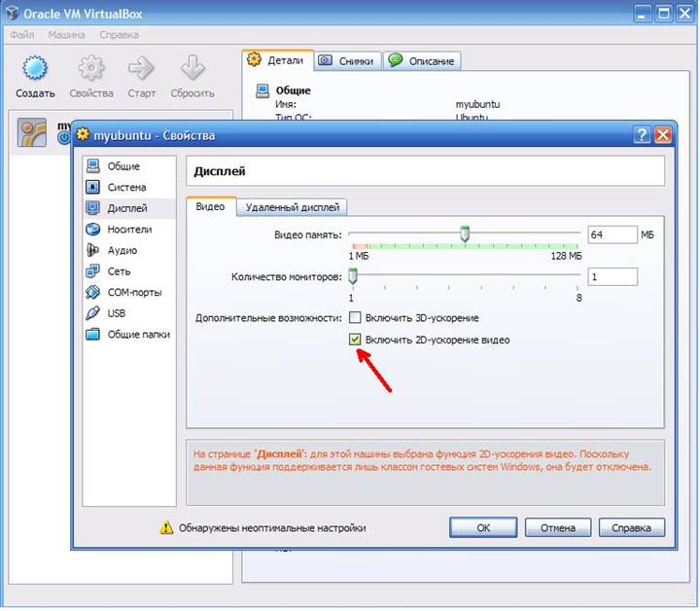Open the Общие settings category icon

pos(93,166)
